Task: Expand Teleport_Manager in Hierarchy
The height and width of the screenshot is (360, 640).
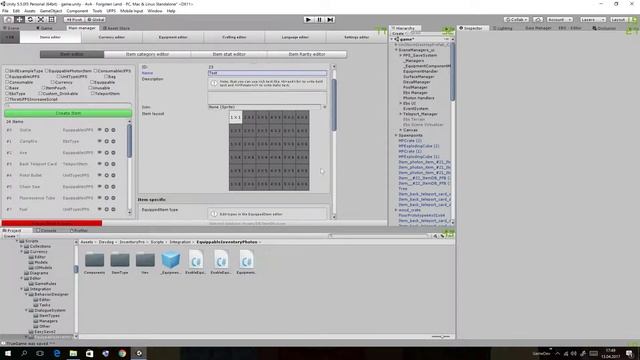Action: pyautogui.click(x=400, y=114)
